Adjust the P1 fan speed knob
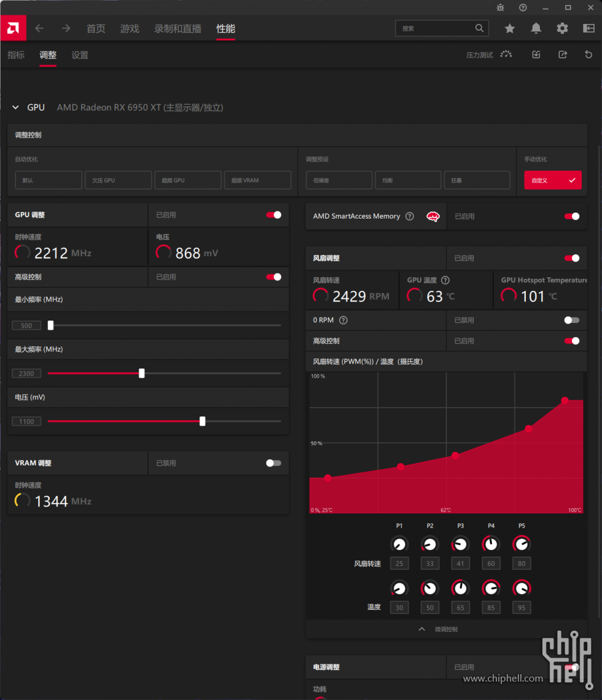 click(399, 544)
